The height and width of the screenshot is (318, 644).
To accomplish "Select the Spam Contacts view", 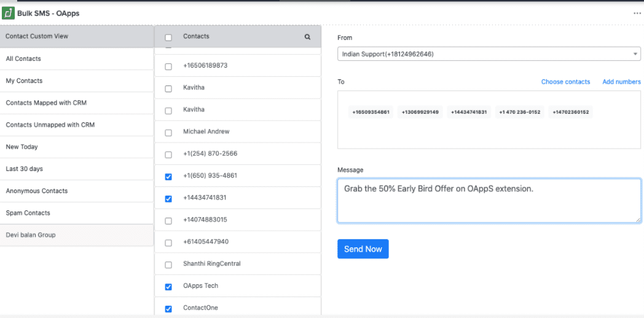I will pyautogui.click(x=77, y=213).
